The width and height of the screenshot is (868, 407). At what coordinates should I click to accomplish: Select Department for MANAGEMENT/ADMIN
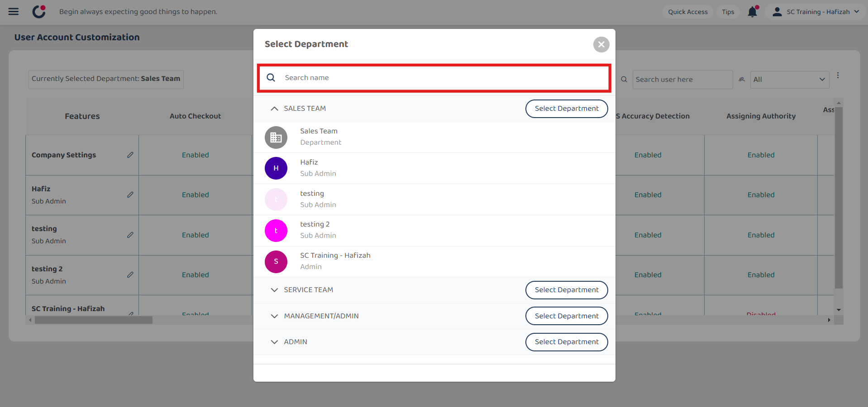pos(567,316)
